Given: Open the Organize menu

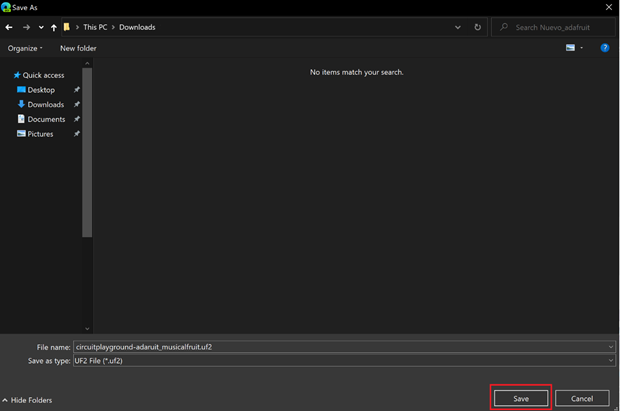Looking at the screenshot, I should [25, 48].
